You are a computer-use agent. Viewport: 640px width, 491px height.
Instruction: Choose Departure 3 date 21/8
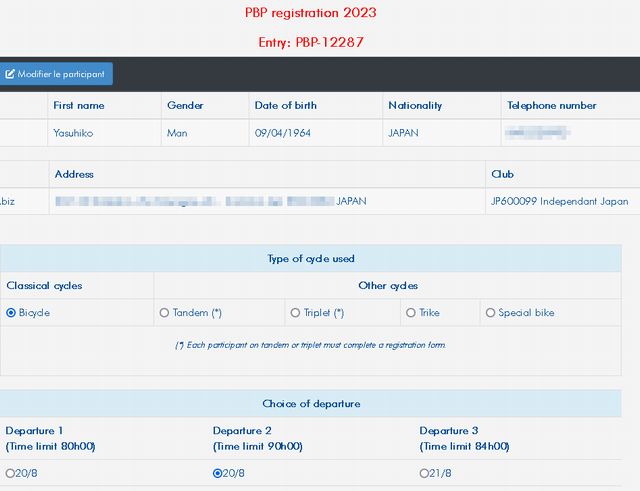425,474
